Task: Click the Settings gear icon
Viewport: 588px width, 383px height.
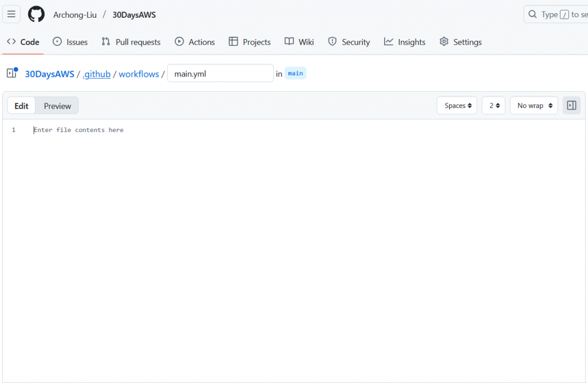Action: (444, 41)
